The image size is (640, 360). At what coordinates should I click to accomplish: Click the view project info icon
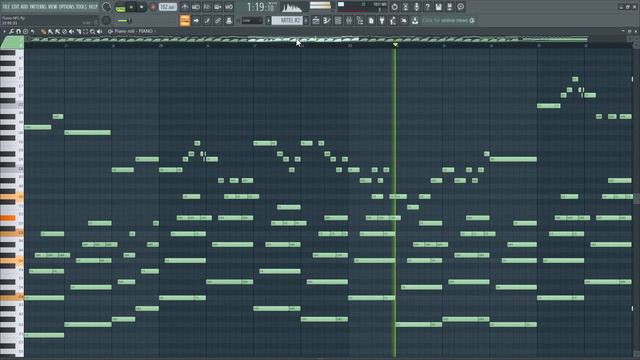(x=460, y=7)
